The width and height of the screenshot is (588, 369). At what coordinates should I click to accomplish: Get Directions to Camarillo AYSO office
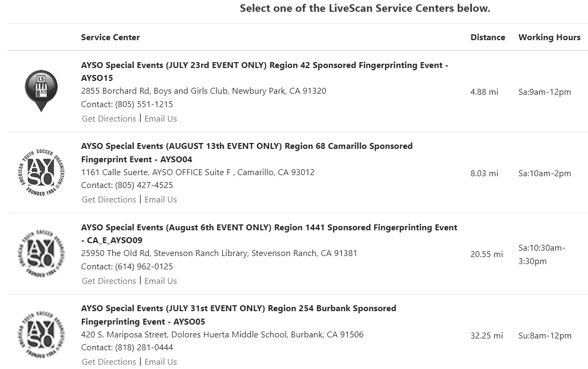pyautogui.click(x=109, y=200)
